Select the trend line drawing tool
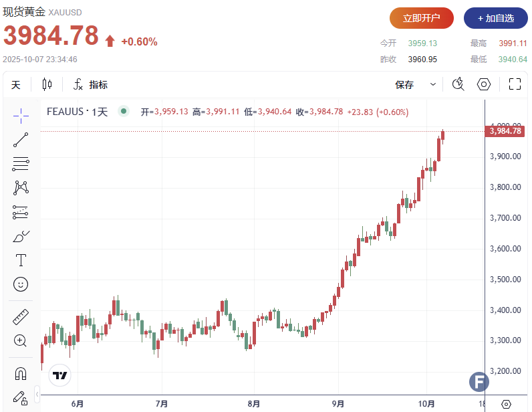532x412 pixels. (21, 140)
